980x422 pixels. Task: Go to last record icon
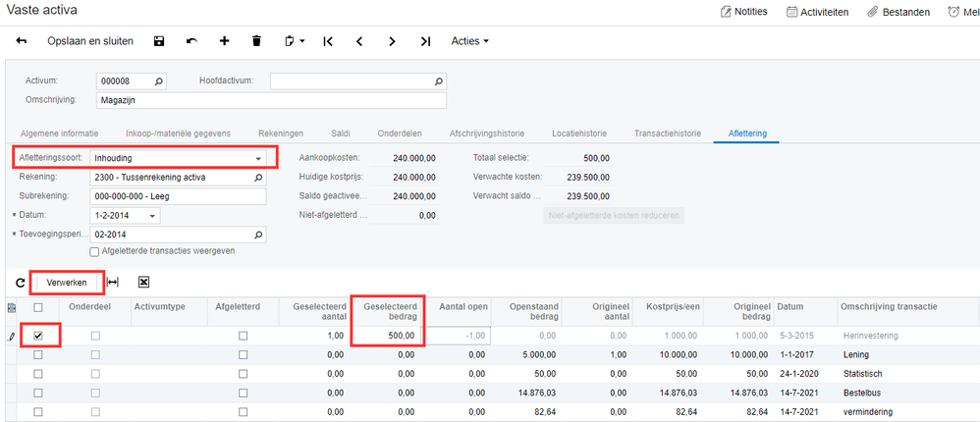425,41
